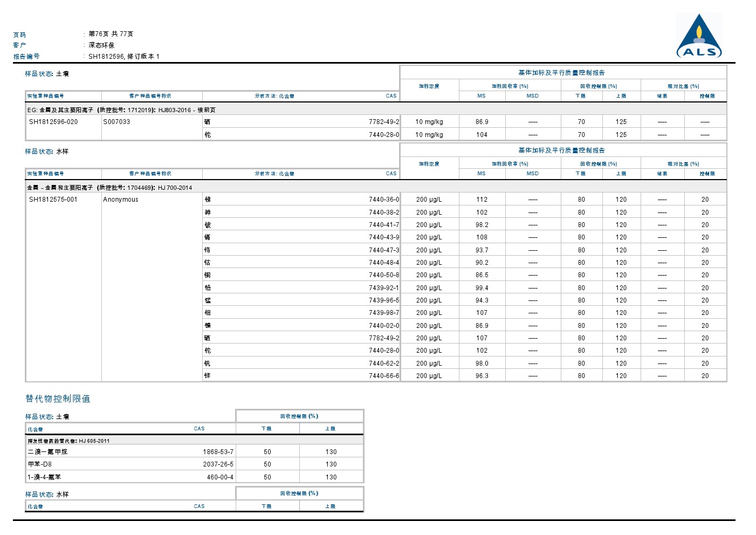Click CAS number 460-00-4

point(220,477)
